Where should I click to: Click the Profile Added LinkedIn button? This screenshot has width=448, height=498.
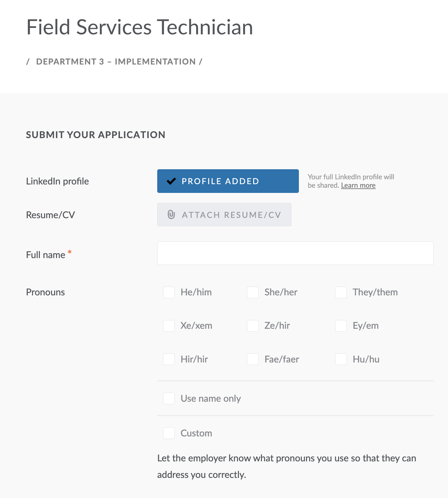228,181
